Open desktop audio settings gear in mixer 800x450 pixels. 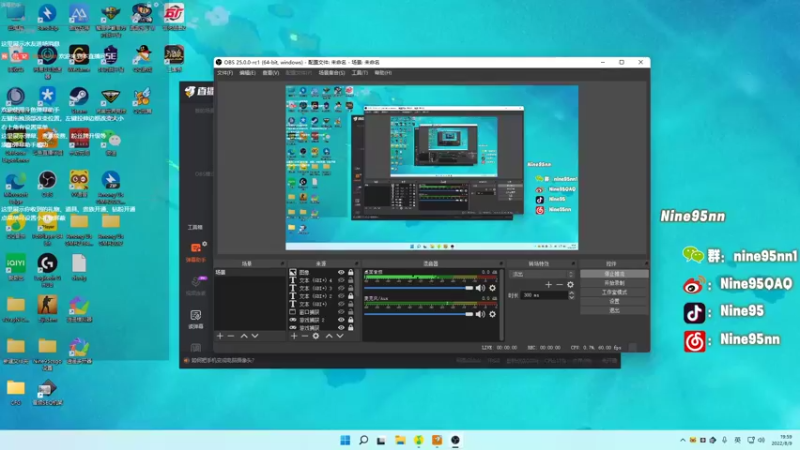[x=492, y=288]
